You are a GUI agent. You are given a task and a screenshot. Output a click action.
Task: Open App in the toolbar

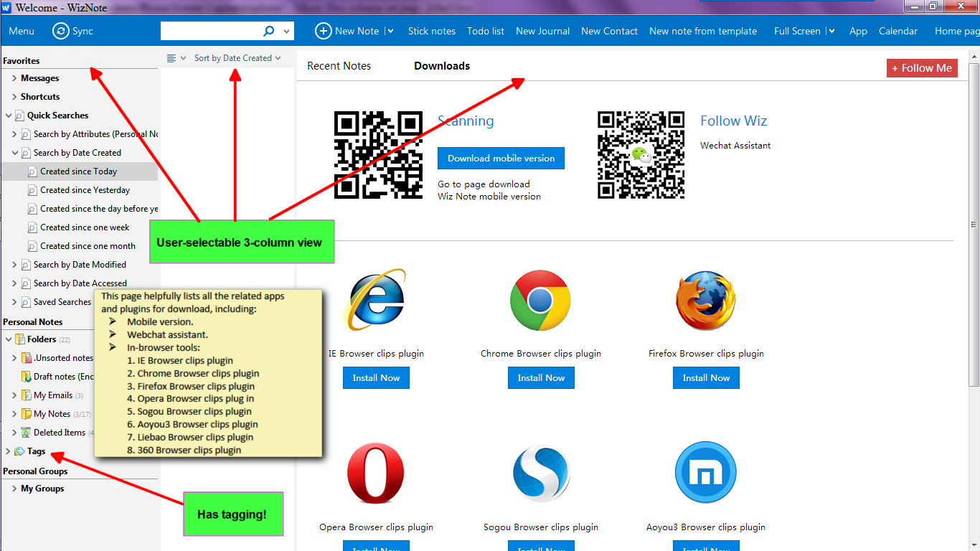[858, 31]
